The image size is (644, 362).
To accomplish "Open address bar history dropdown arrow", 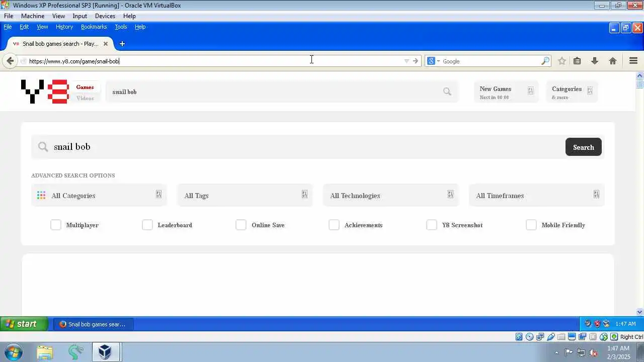I will [x=407, y=61].
